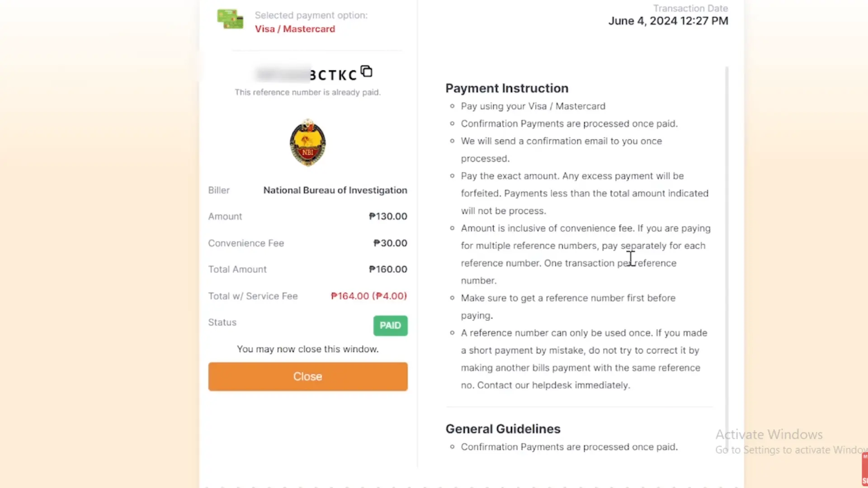This screenshot has height=488, width=868.
Task: Click the reference number ending in CTKC
Action: [307, 75]
